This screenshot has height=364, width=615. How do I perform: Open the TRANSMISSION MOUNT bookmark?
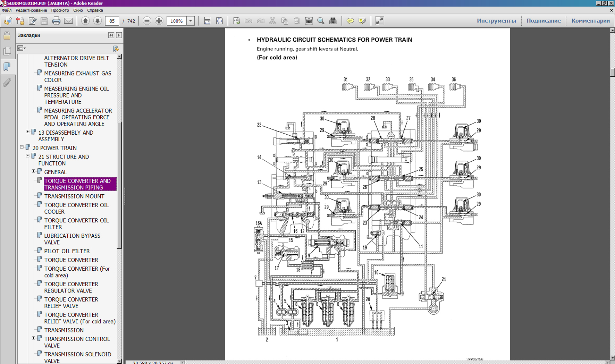tap(74, 196)
